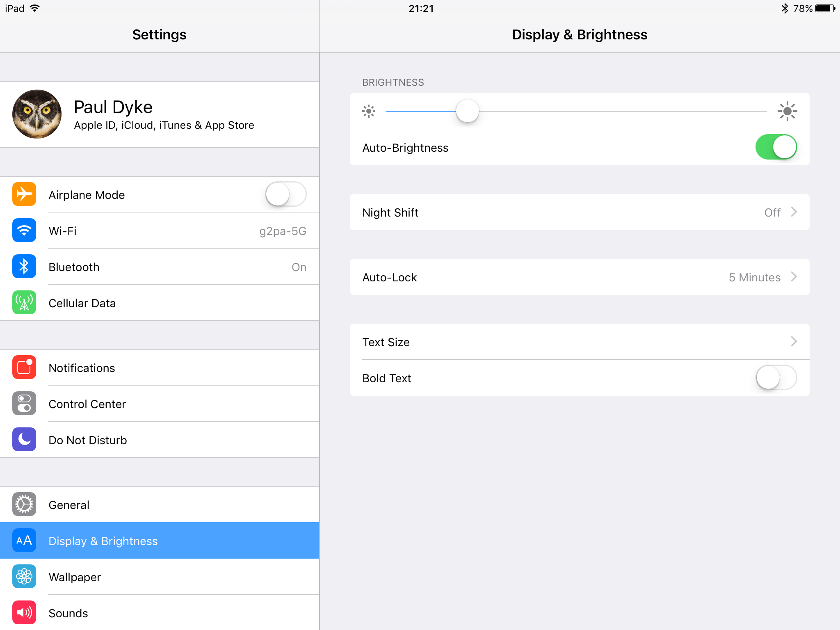Enable the Bold Text switch

point(776,378)
